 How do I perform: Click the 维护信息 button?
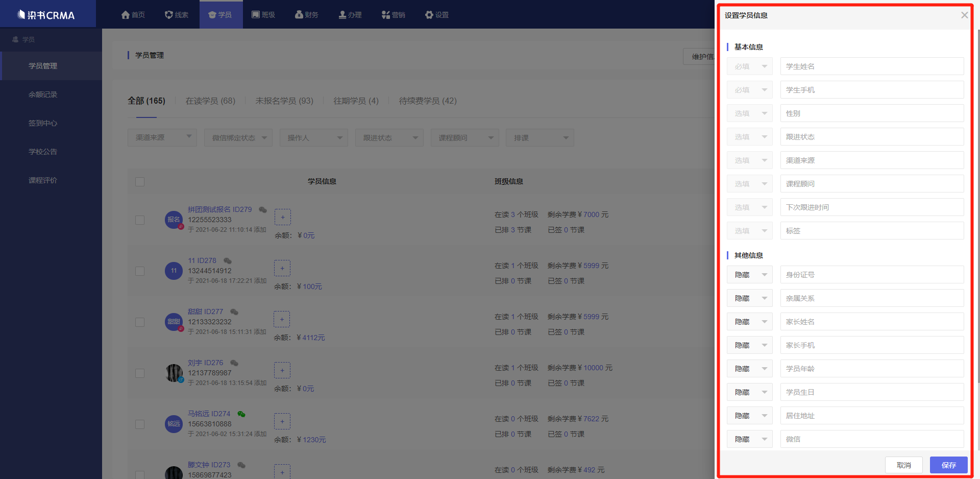tap(699, 57)
